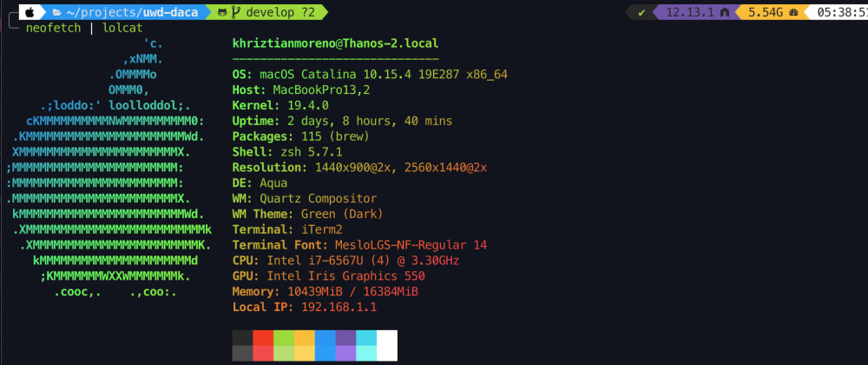Click the pale light-green color swatch
The width and height of the screenshot is (868, 365).
point(284,354)
